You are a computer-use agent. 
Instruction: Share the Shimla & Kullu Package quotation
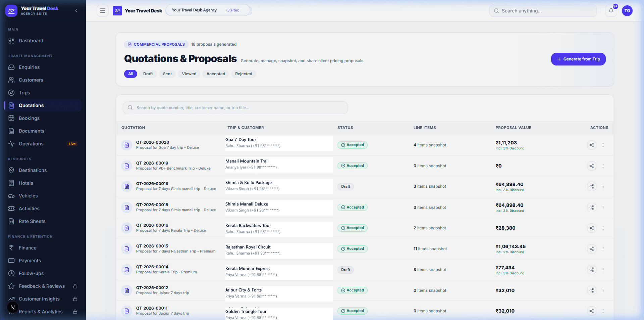(x=592, y=186)
